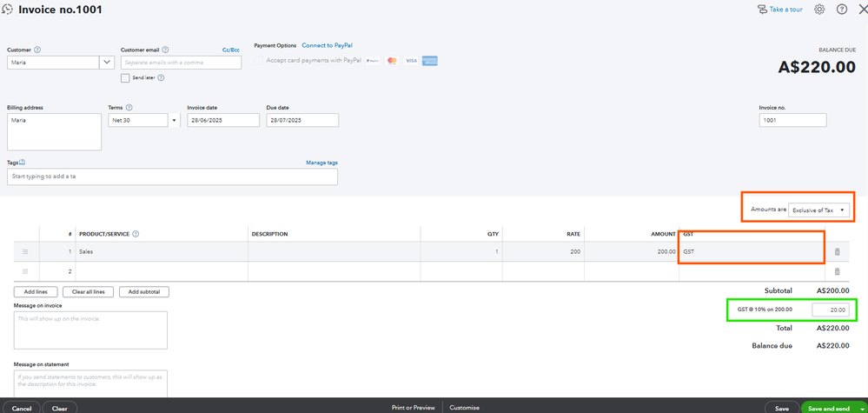This screenshot has width=868, height=413.
Task: Click the GST amount field 20.00
Action: pyautogui.click(x=830, y=310)
